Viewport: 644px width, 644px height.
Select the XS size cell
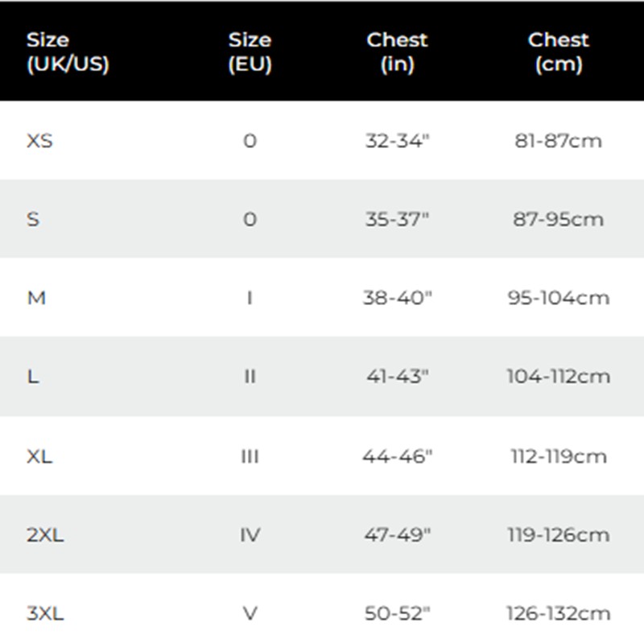(x=39, y=141)
